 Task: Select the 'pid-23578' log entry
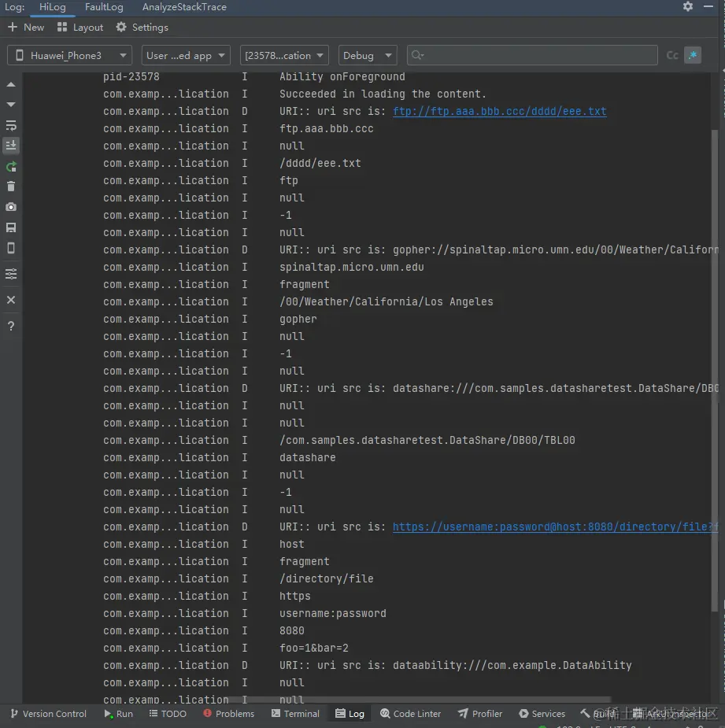pos(131,77)
